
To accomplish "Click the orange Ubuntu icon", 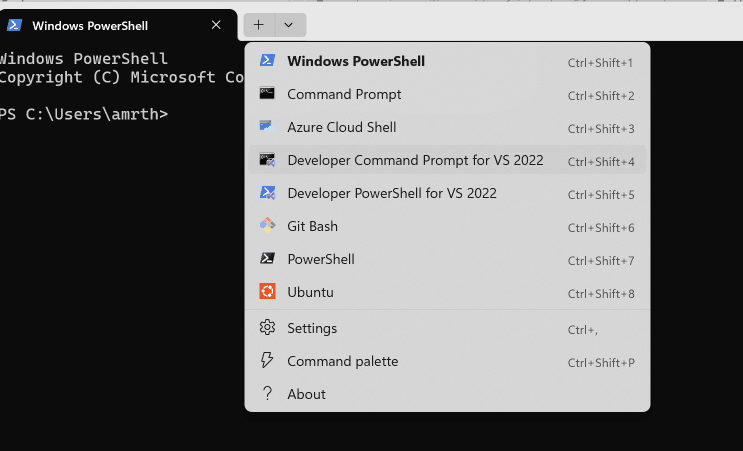I will coord(267,291).
